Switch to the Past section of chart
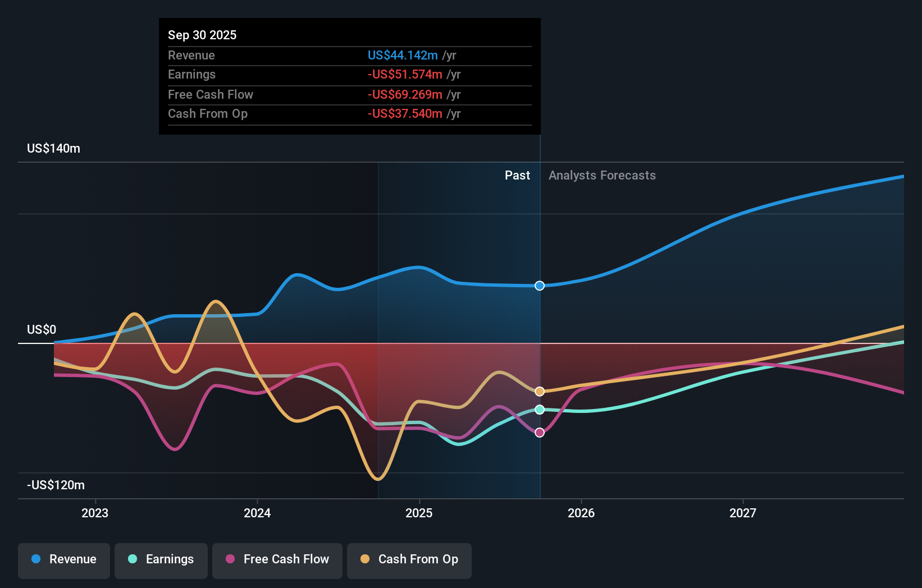This screenshot has width=922, height=588. click(x=517, y=175)
